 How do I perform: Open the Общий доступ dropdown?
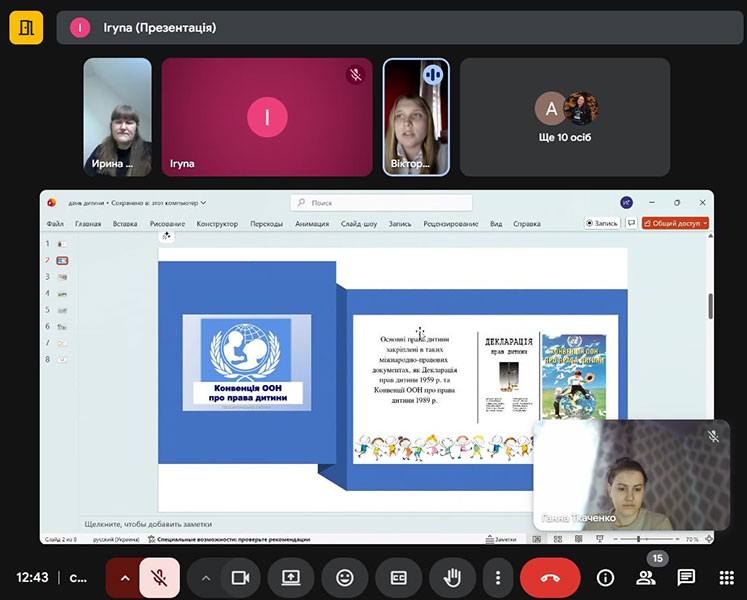pyautogui.click(x=676, y=223)
